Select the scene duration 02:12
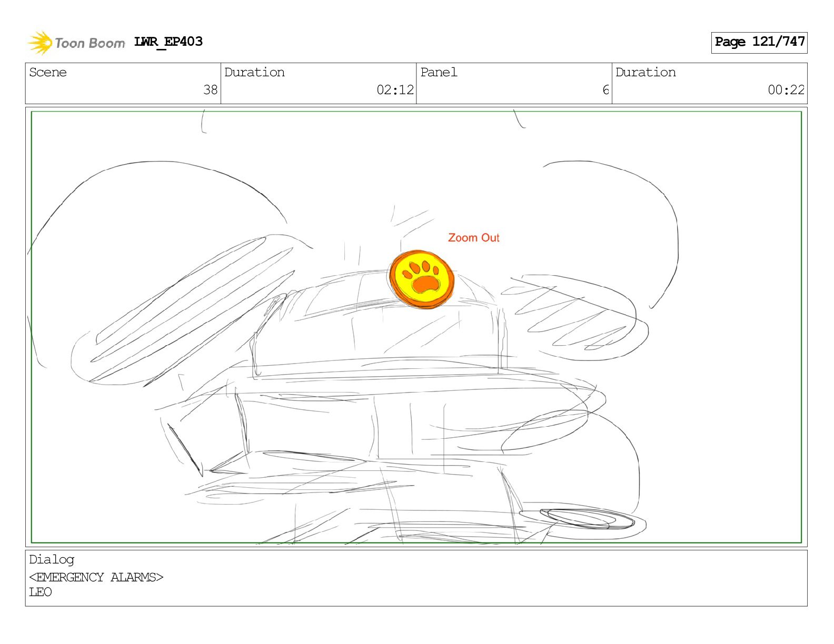 point(395,90)
